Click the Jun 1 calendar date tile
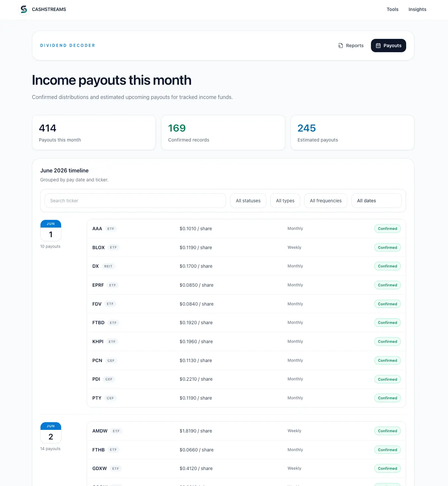Screen dimensions: 448x486 click(50, 230)
